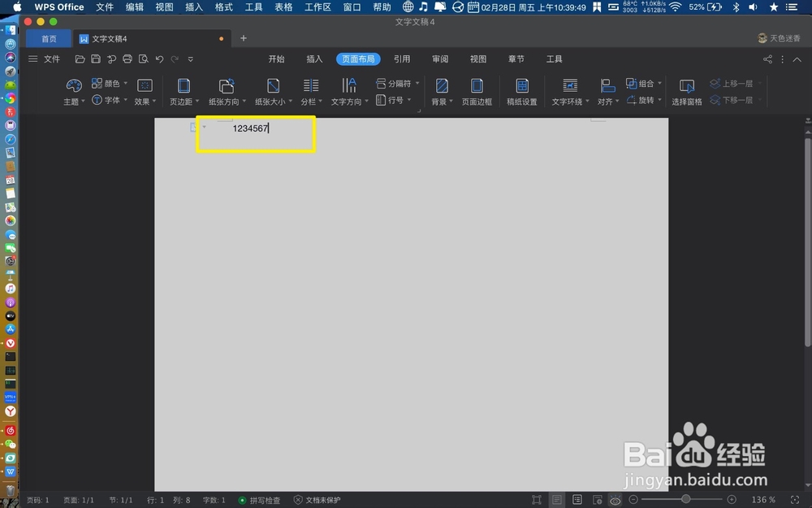Open the vertical three-dot more menu
Viewport: 812px width, 508px height.
(x=783, y=59)
